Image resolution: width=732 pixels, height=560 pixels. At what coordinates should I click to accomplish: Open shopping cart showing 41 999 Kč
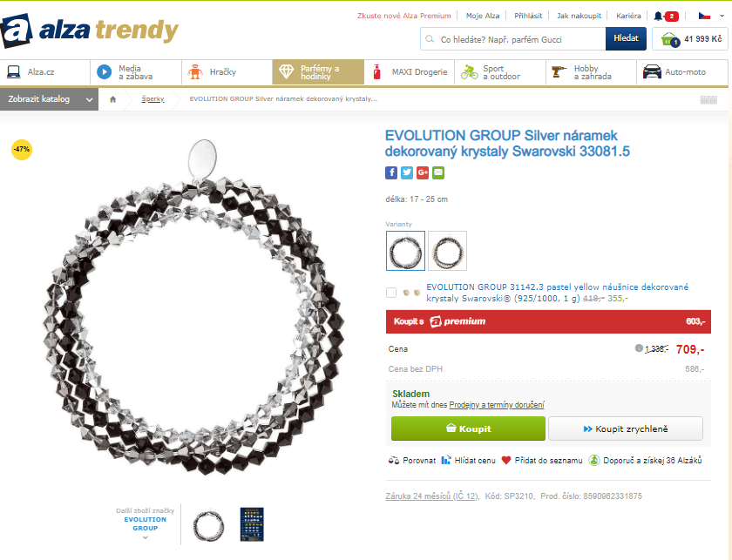pyautogui.click(x=690, y=39)
